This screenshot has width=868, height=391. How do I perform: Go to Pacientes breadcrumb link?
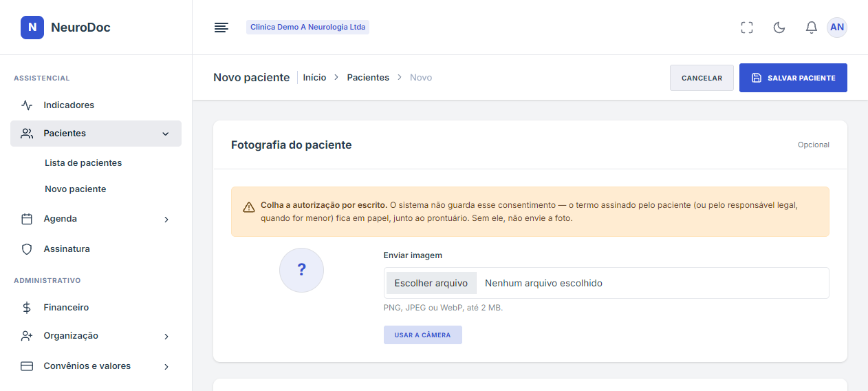pyautogui.click(x=368, y=78)
